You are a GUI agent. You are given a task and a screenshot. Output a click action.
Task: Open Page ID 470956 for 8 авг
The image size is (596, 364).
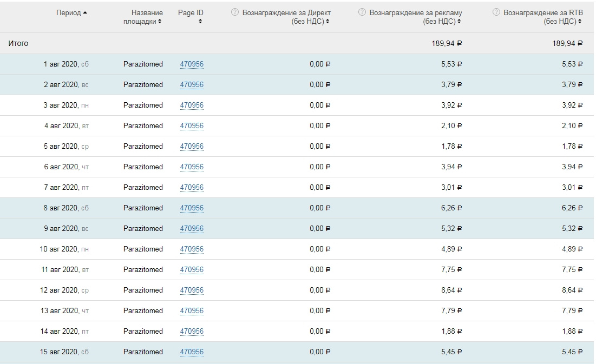(x=192, y=208)
